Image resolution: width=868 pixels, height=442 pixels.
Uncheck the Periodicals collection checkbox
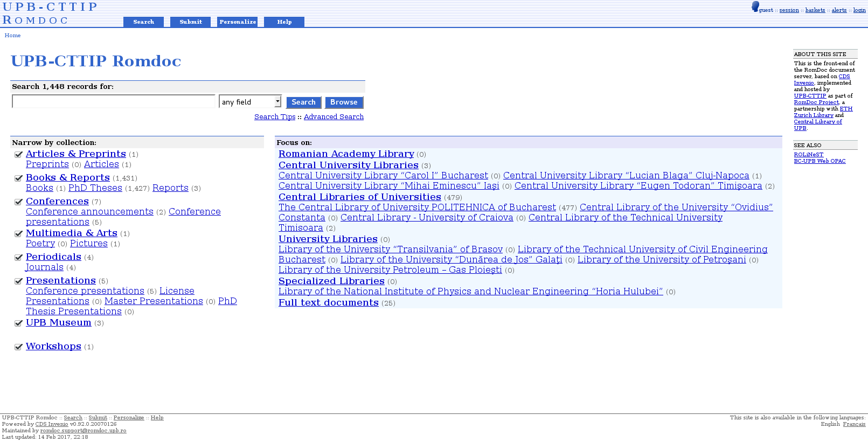click(x=18, y=258)
